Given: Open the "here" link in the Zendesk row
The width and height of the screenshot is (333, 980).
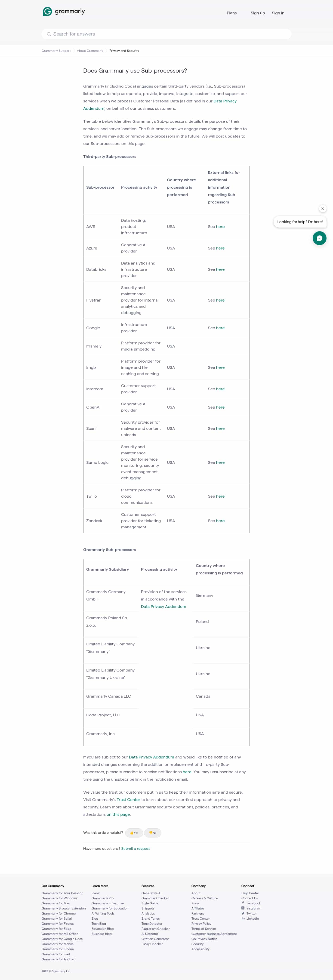Looking at the screenshot, I should click(220, 521).
